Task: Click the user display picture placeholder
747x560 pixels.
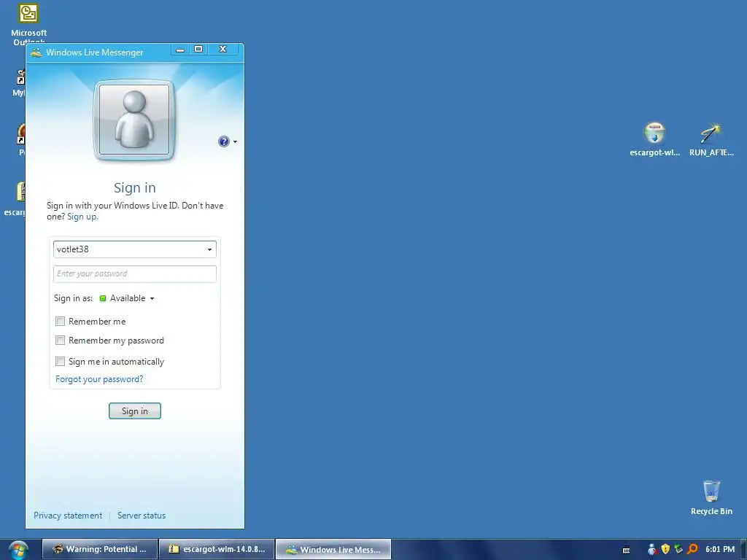Action: click(x=134, y=120)
